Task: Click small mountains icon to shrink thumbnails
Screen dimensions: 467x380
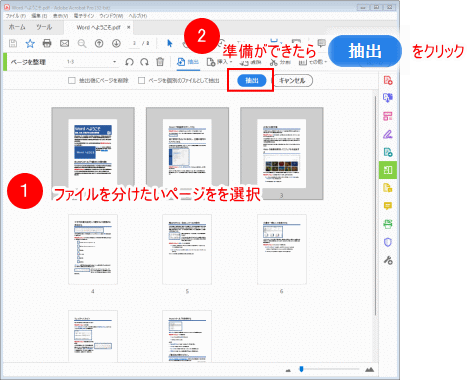Action: (288, 370)
